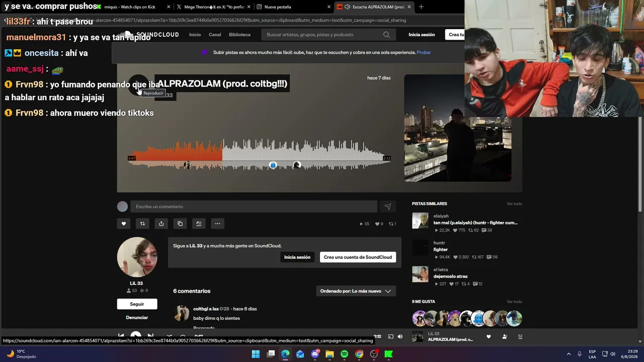Click the '6 comentarios' heading text
The height and width of the screenshot is (362, 644).
point(192,291)
